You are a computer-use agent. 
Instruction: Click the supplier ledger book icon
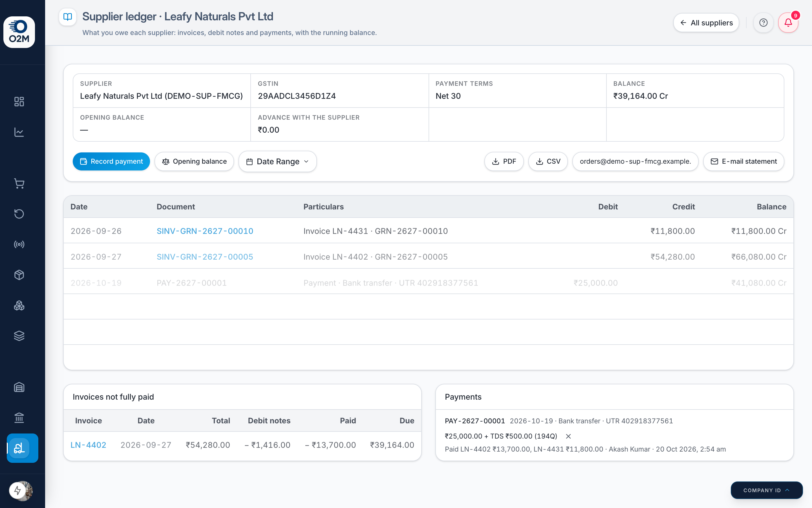pyautogui.click(x=68, y=17)
